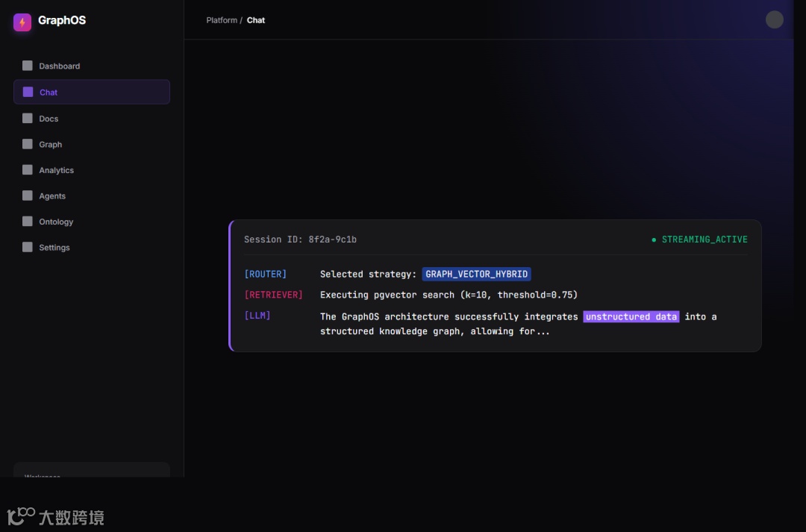
Task: Click the Platform breadcrumb link
Action: pyautogui.click(x=222, y=20)
